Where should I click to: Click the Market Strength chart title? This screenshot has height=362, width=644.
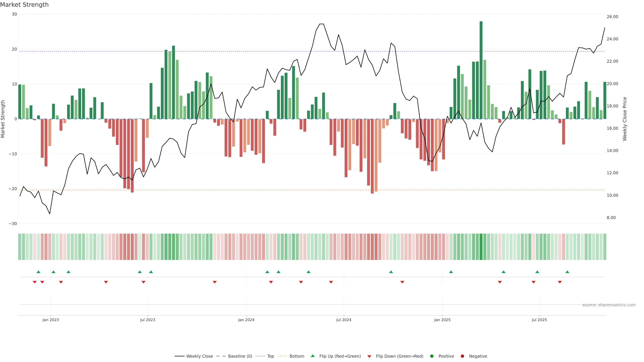24,5
